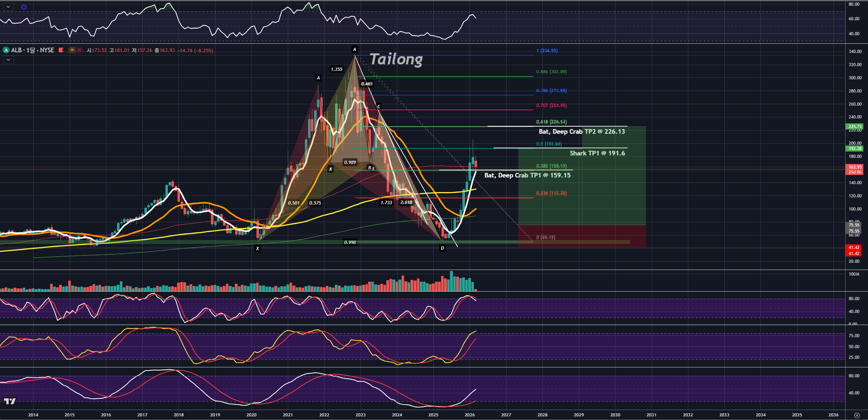Click the green 225.73 price label on axis

pyautogui.click(x=855, y=127)
